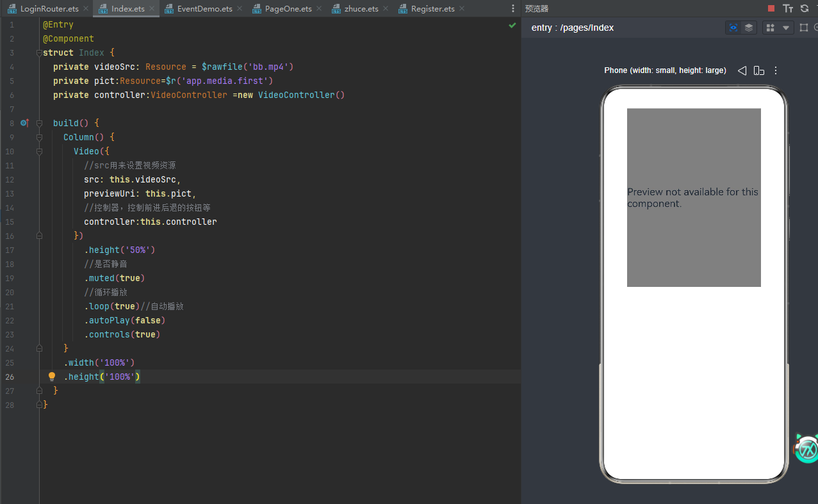Click the green checkmark inspection indicator
The image size is (818, 504).
[512, 25]
